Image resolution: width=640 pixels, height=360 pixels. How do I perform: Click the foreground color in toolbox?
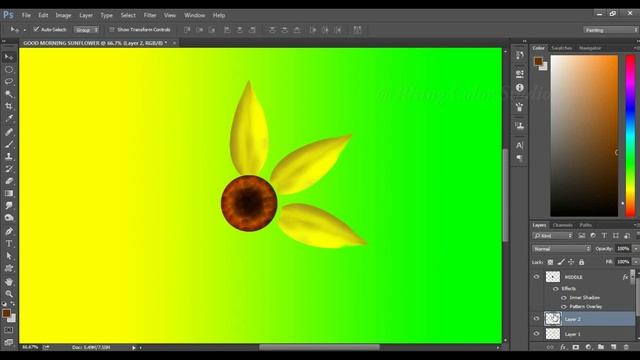click(6, 313)
